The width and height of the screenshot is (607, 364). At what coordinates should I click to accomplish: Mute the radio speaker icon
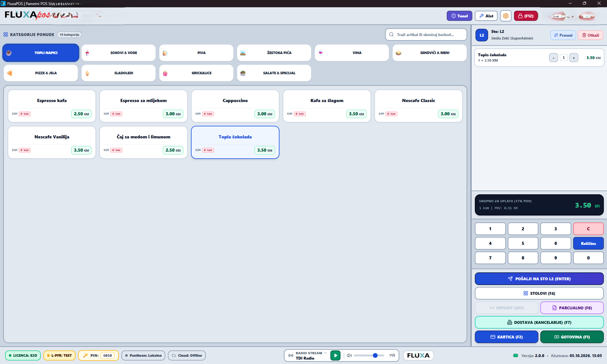pos(349,355)
